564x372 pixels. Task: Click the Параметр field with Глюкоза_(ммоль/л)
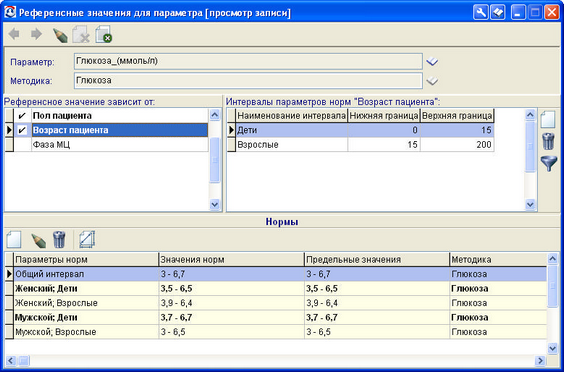click(248, 62)
